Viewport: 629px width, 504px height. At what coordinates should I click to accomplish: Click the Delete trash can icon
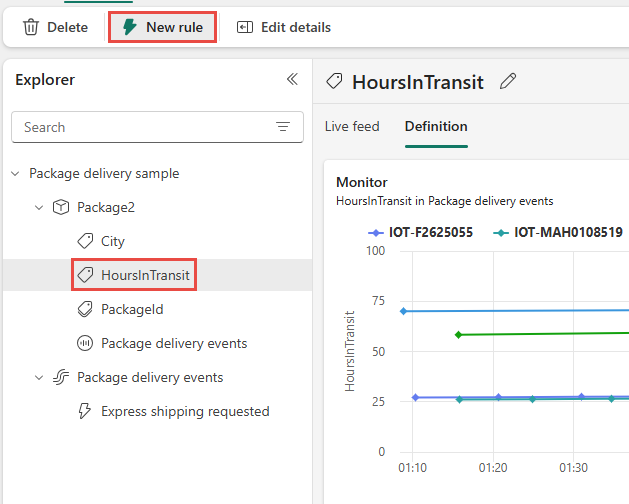click(x=30, y=27)
